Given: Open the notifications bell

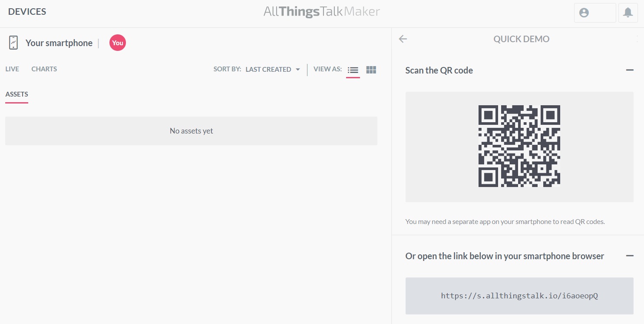Looking at the screenshot, I should tap(628, 13).
